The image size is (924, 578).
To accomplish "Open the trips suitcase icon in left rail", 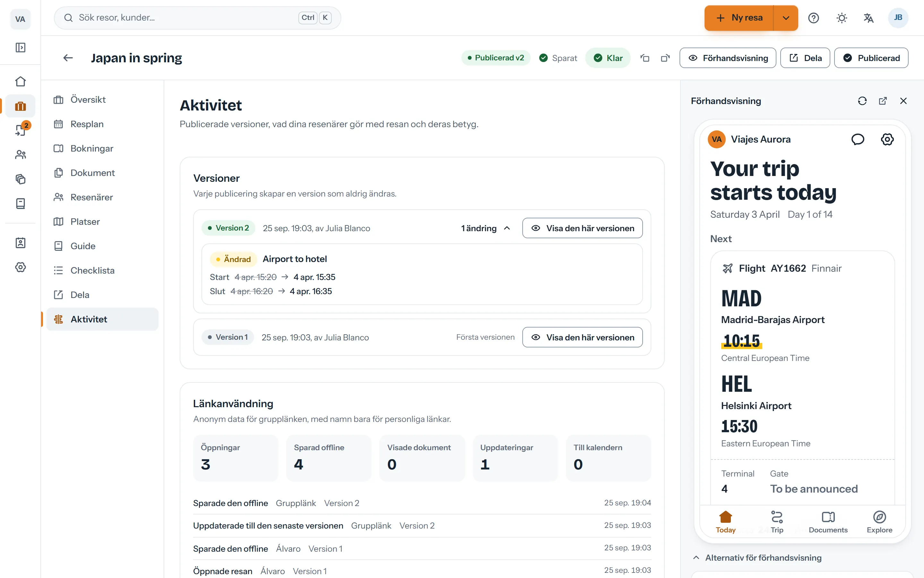I will coord(20,106).
